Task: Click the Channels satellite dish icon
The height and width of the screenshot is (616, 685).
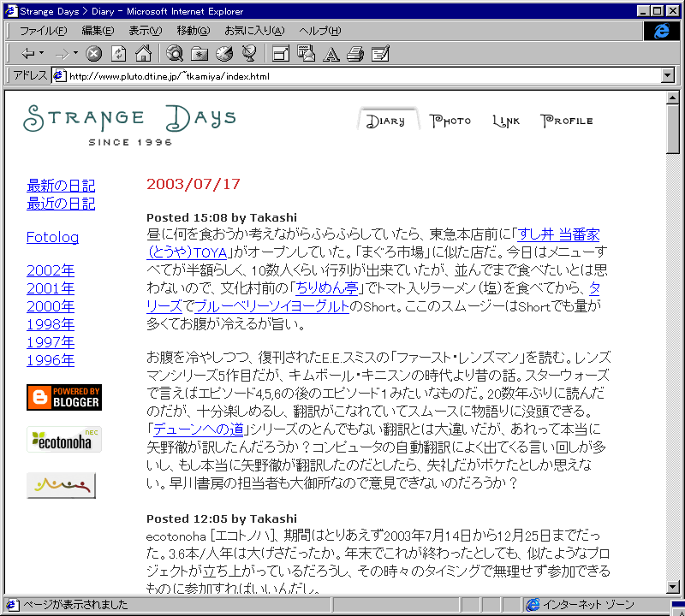Action: (x=249, y=54)
